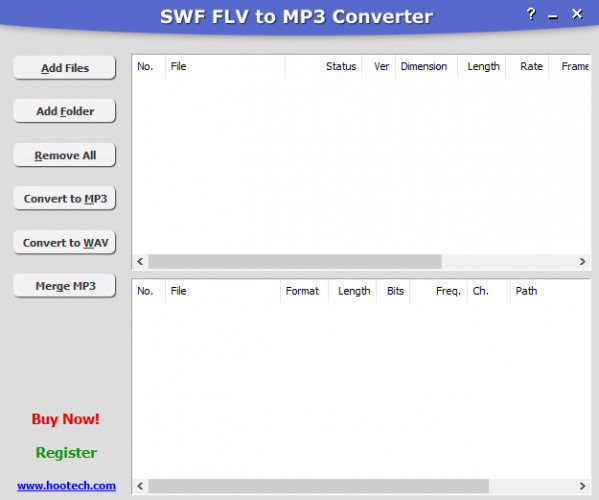
Task: Click the Frame column header
Action: coord(570,66)
